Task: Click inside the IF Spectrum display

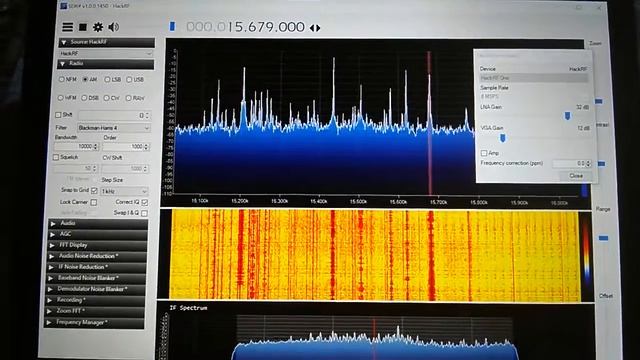Action: point(375,333)
